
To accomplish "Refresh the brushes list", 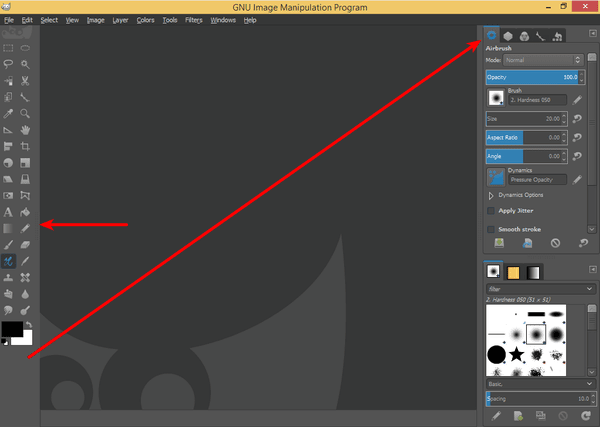I will pyautogui.click(x=585, y=416).
